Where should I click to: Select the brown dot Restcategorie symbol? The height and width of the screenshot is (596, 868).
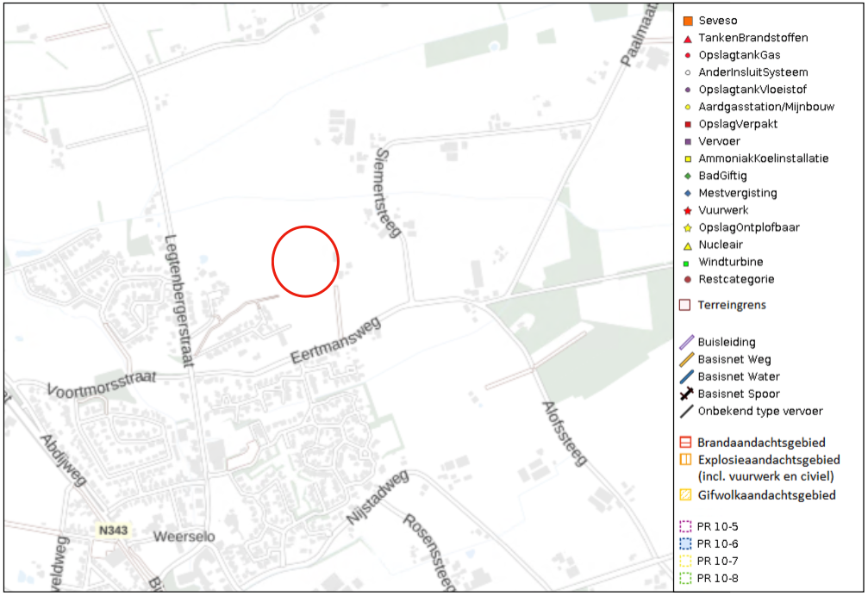point(688,280)
